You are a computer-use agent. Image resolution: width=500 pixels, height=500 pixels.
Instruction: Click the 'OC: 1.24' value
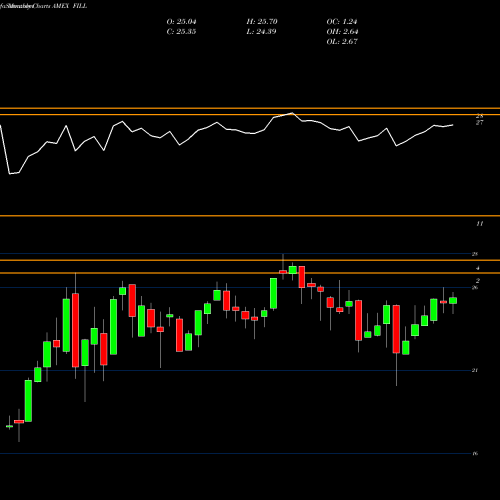pos(342,22)
